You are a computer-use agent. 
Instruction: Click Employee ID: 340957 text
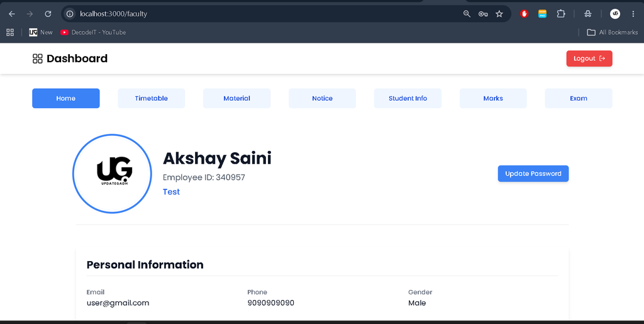click(x=204, y=177)
